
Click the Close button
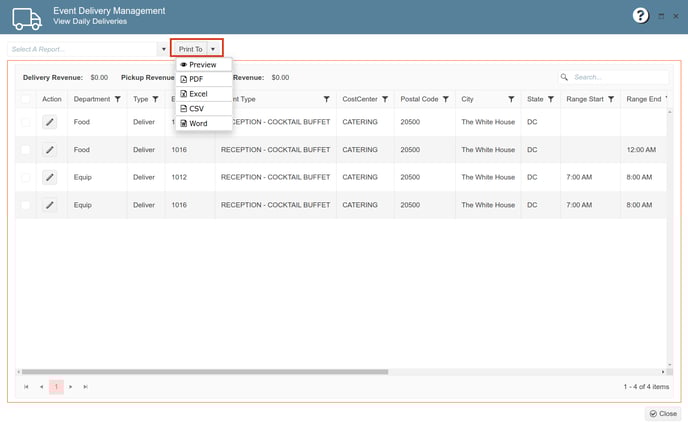coord(663,414)
